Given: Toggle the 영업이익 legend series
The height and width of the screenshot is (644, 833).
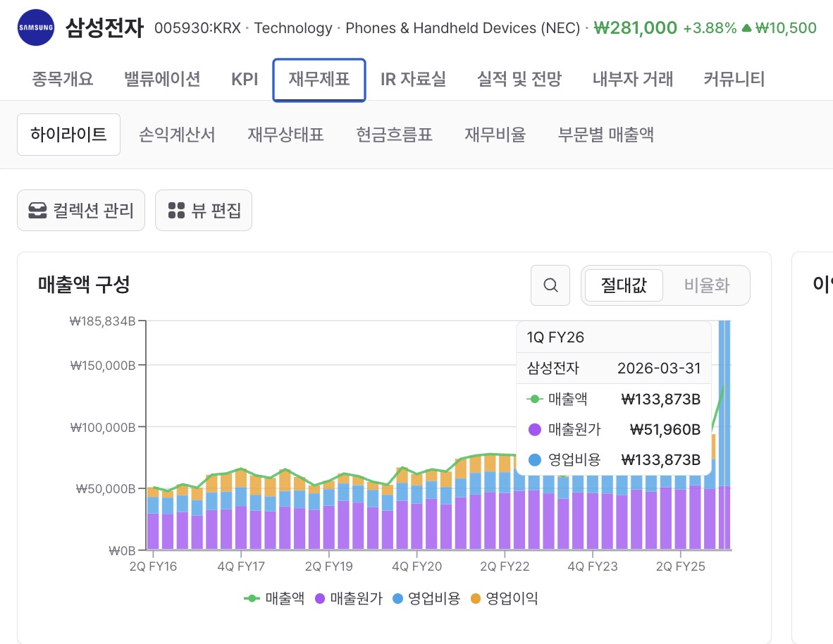Looking at the screenshot, I should pos(504,598).
